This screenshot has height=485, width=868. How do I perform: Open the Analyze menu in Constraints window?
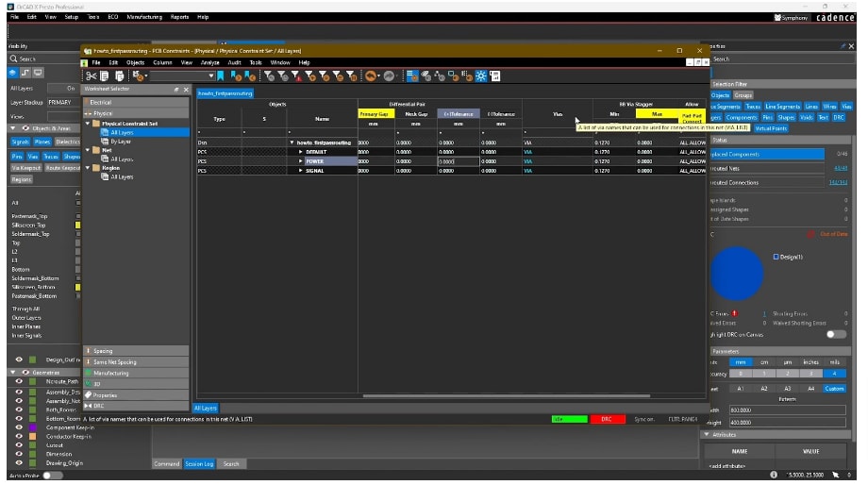pos(209,62)
